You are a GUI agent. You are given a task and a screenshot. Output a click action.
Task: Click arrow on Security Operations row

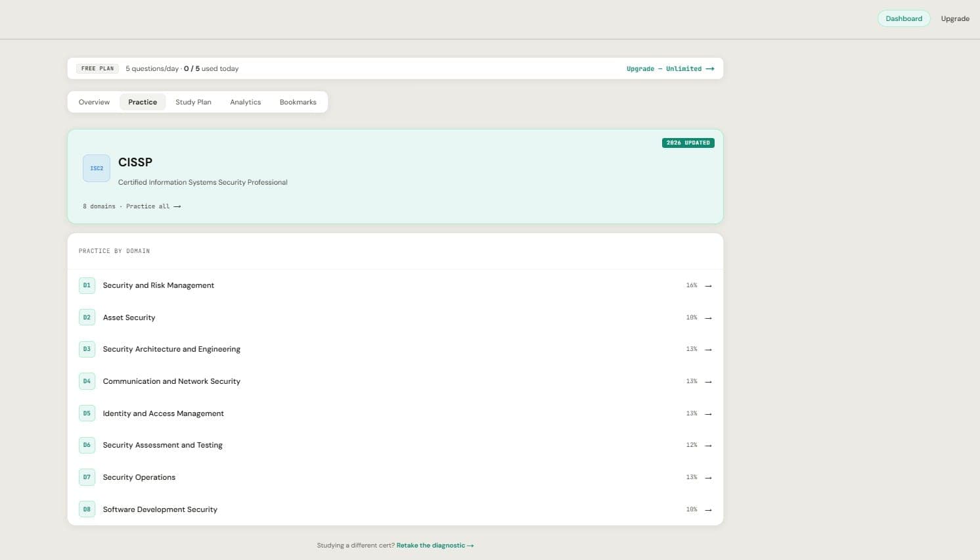click(x=708, y=478)
